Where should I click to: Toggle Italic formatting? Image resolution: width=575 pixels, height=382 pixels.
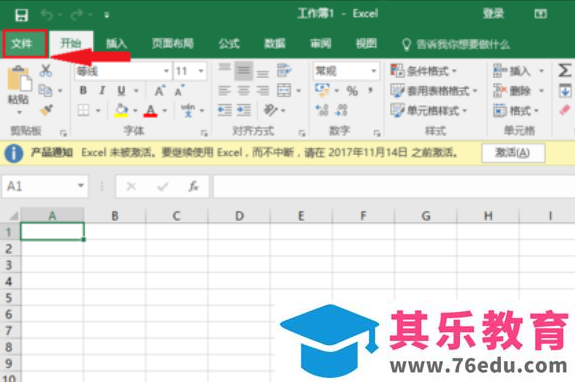(102, 91)
